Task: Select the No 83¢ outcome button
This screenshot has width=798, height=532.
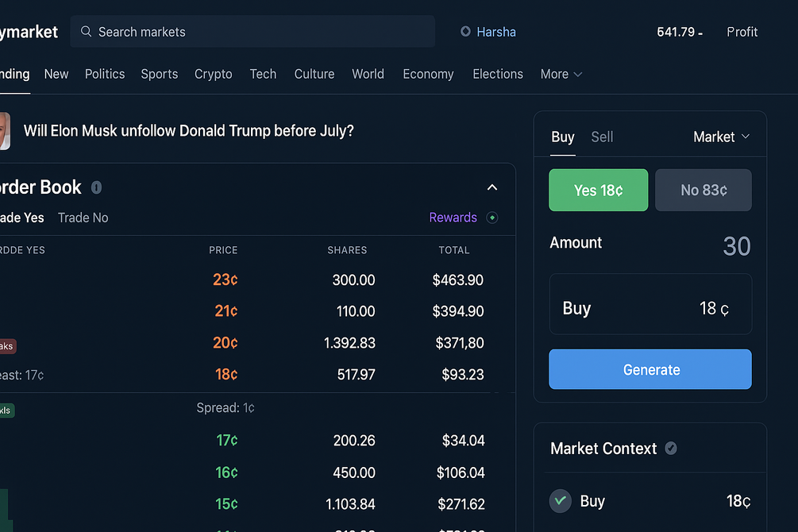Action: point(703,191)
